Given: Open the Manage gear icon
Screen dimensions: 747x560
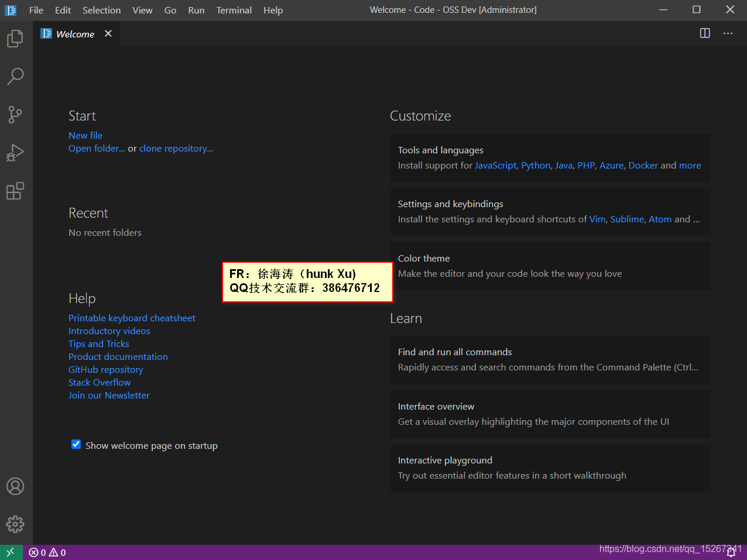Looking at the screenshot, I should (15, 524).
